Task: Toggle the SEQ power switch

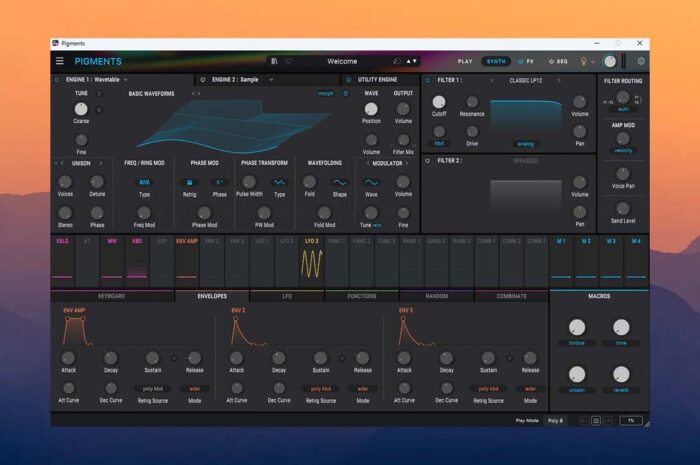Action: coord(551,61)
